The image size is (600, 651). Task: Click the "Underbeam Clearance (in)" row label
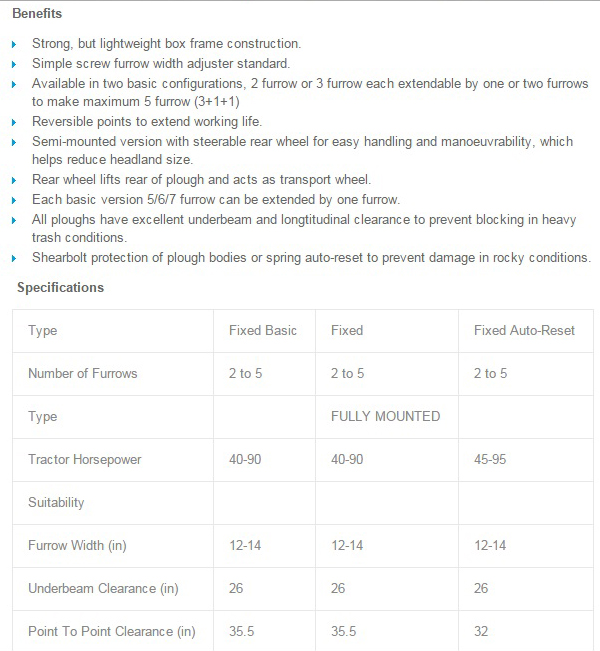[103, 588]
